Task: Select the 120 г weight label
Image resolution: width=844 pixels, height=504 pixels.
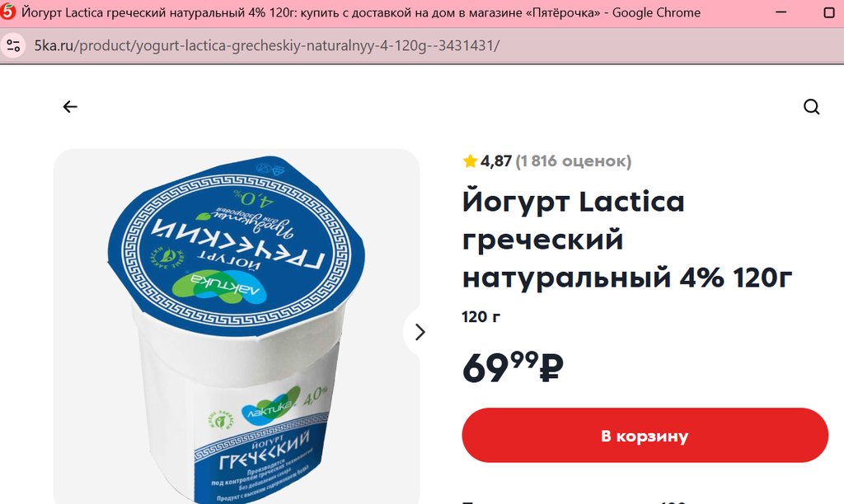Action: pyautogui.click(x=481, y=317)
